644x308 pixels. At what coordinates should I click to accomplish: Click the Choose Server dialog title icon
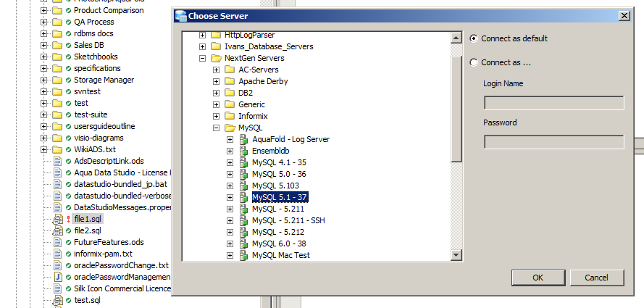click(x=180, y=17)
